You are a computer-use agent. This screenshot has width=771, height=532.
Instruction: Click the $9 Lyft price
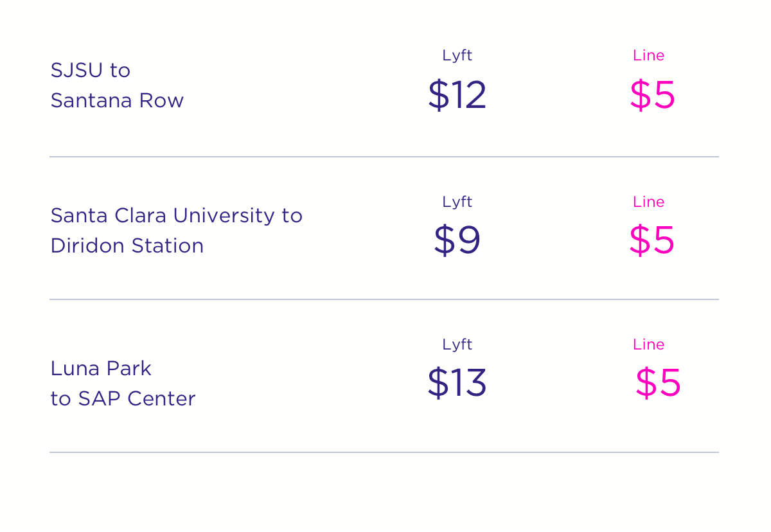tap(457, 240)
